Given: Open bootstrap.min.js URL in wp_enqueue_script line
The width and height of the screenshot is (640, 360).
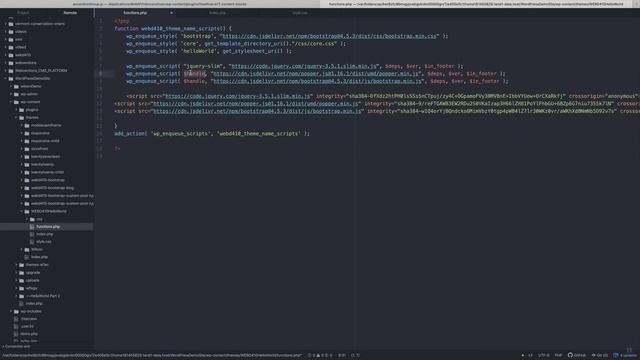Looking at the screenshot, I should point(318,81).
